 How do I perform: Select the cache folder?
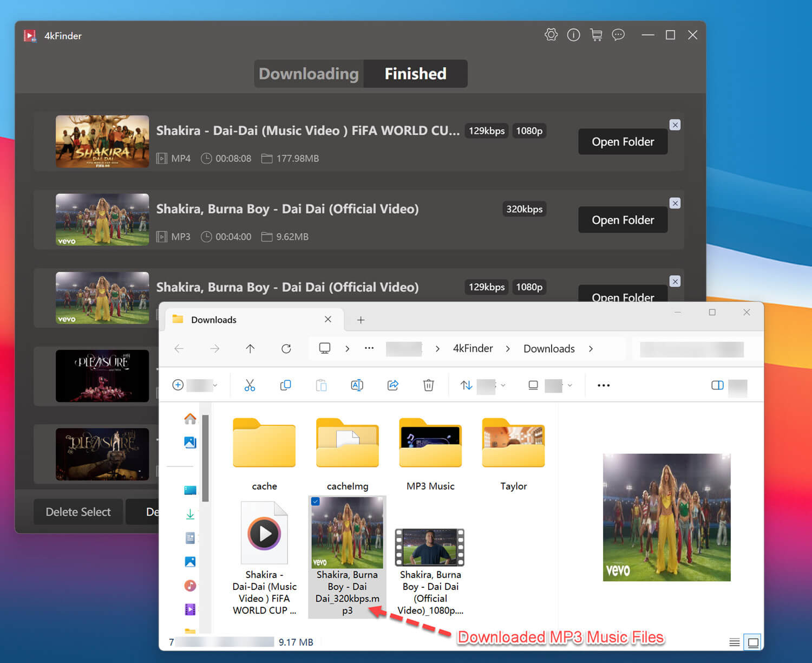[x=264, y=455]
